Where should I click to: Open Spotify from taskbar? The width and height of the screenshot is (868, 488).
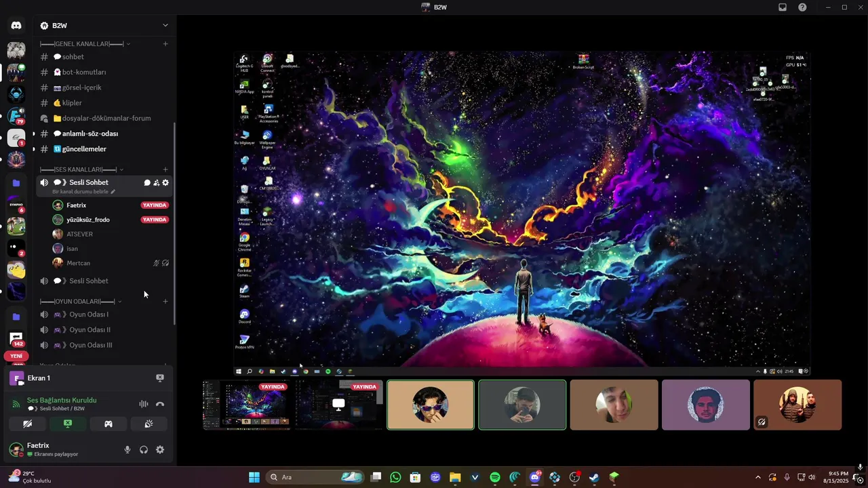tap(495, 477)
